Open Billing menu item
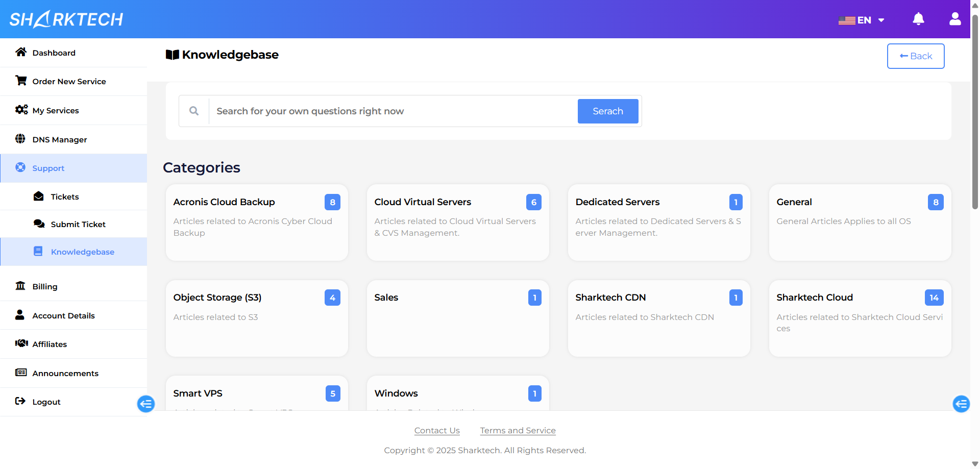 click(x=73, y=286)
